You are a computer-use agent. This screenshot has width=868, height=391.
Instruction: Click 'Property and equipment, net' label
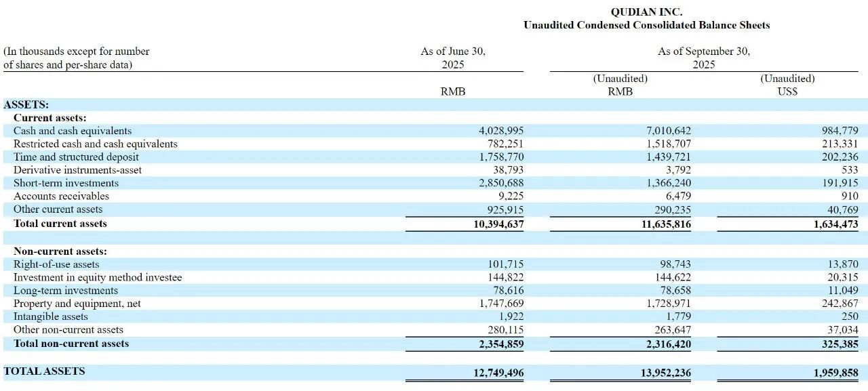coord(77,304)
